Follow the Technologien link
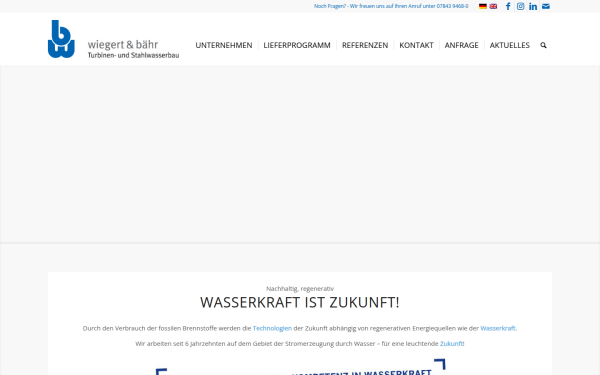 coord(272,328)
